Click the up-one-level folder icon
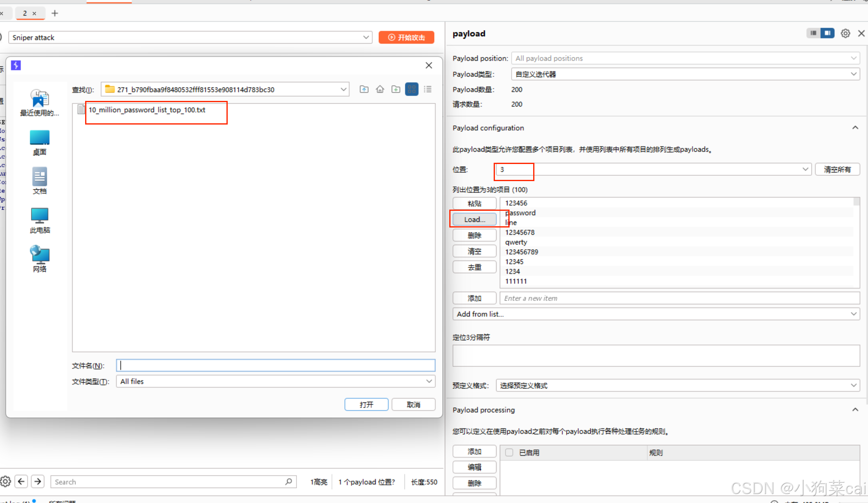 [364, 89]
